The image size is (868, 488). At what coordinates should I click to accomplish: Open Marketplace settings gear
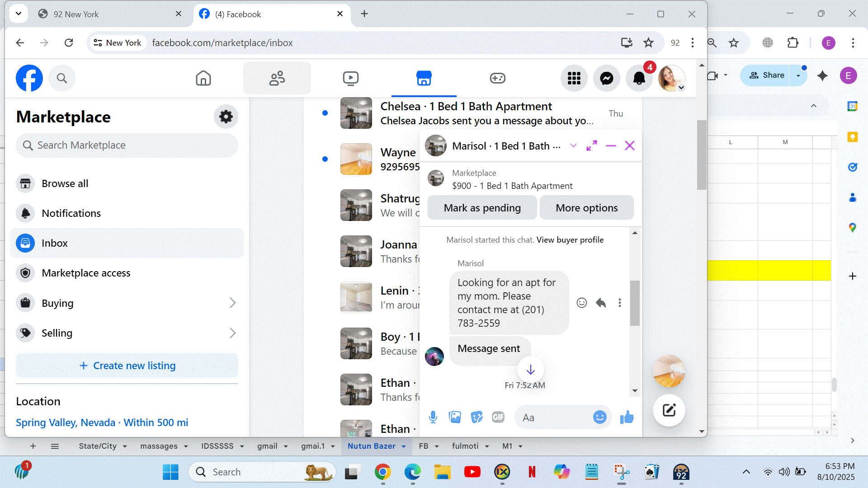point(226,117)
